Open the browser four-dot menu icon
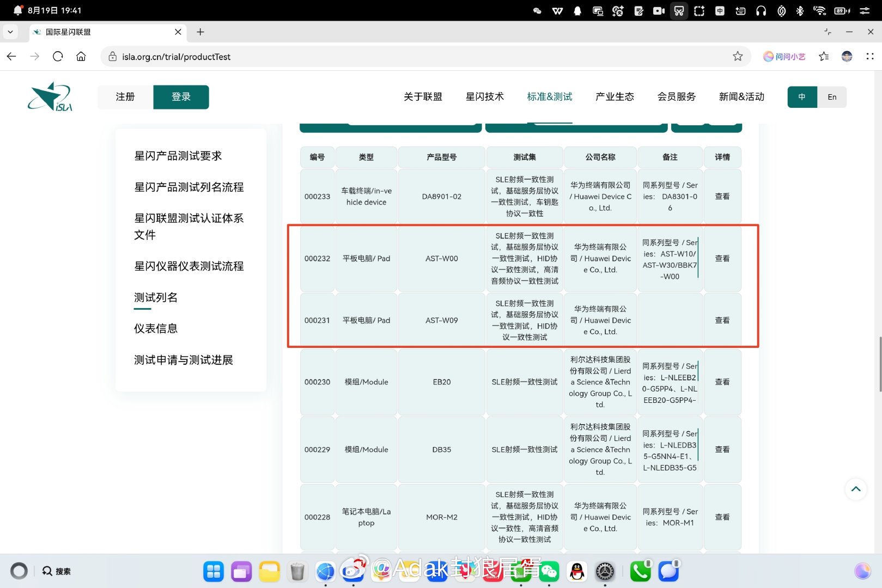The image size is (882, 588). [x=870, y=56]
